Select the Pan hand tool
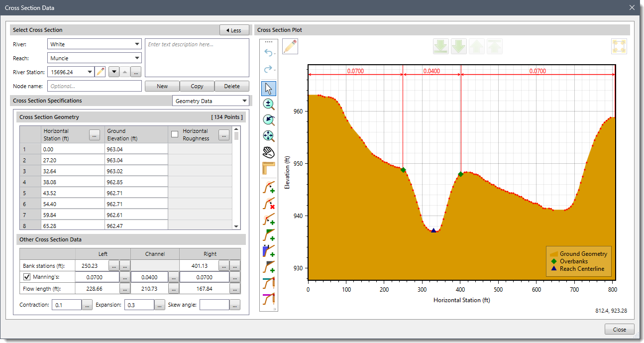The height and width of the screenshot is (343, 644). (x=269, y=152)
